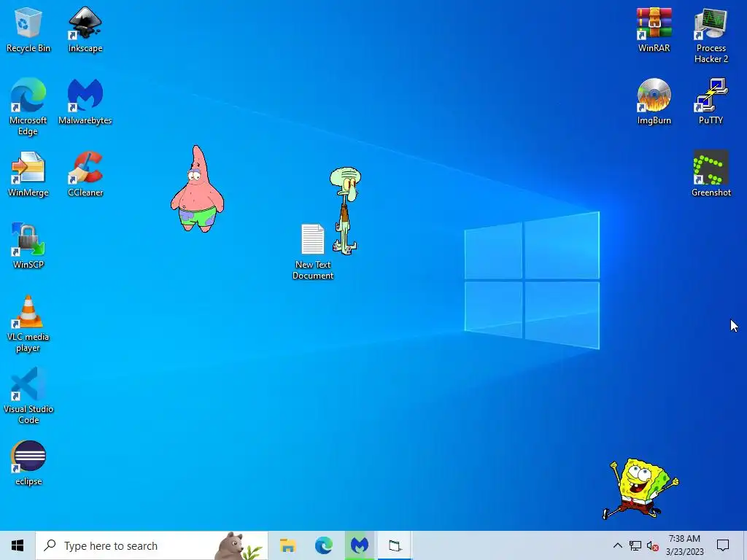Open the muted volume tray icon
This screenshot has height=560, width=747.
click(x=653, y=545)
